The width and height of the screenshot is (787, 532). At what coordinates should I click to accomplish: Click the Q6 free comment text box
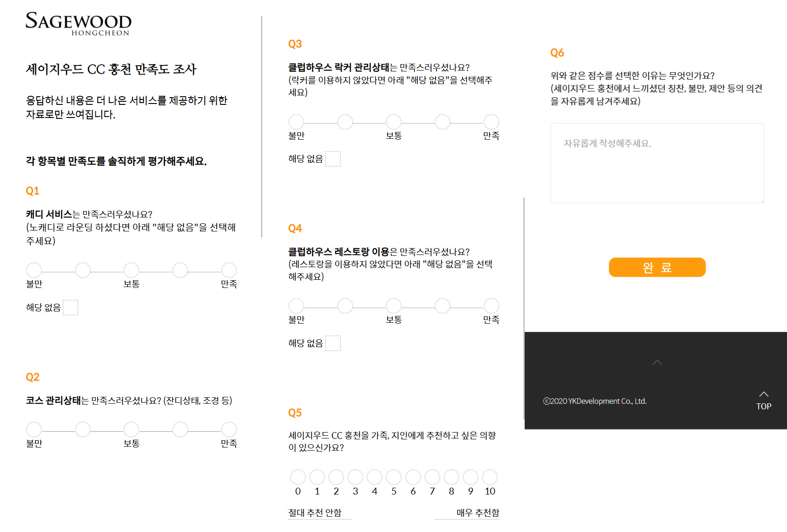[x=657, y=163]
